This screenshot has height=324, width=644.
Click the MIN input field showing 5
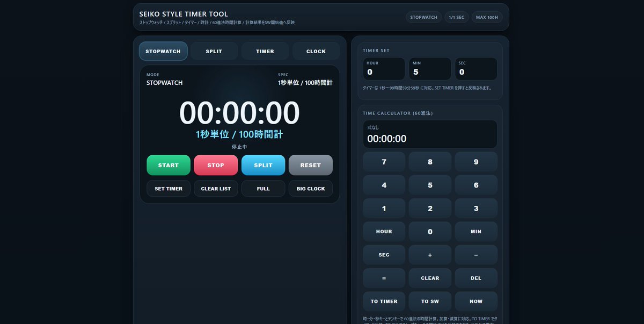pyautogui.click(x=430, y=69)
